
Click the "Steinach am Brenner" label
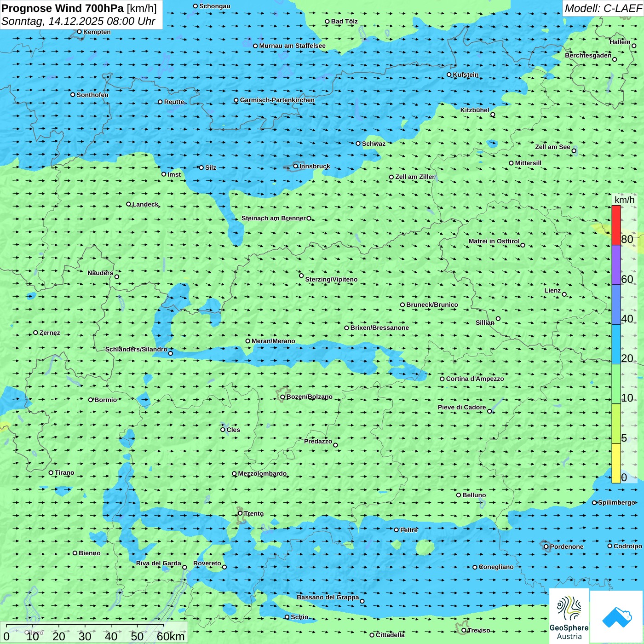point(274,218)
